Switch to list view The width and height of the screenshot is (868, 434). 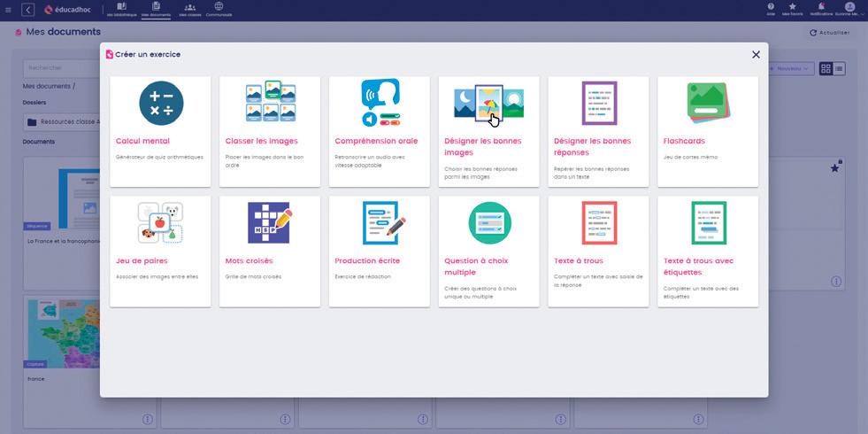839,69
